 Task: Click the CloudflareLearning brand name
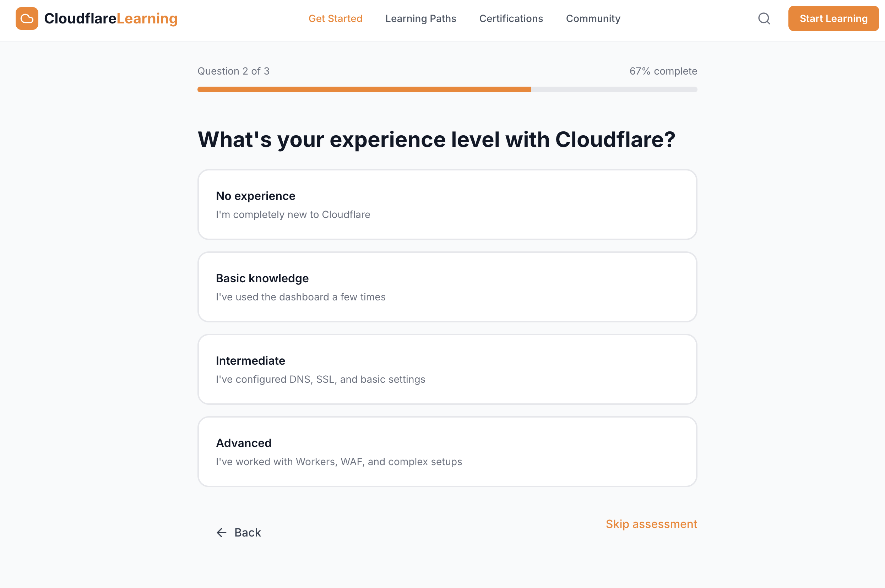pos(111,18)
